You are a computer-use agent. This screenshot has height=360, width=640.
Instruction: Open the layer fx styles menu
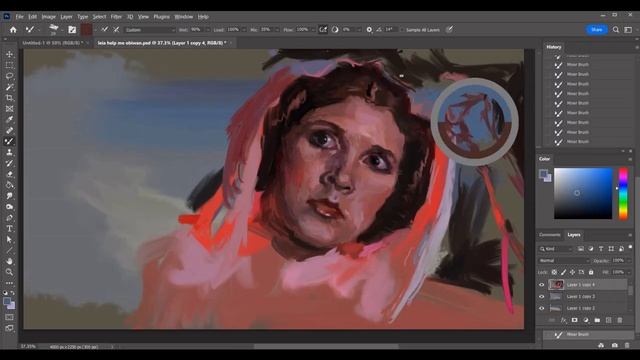(563, 320)
